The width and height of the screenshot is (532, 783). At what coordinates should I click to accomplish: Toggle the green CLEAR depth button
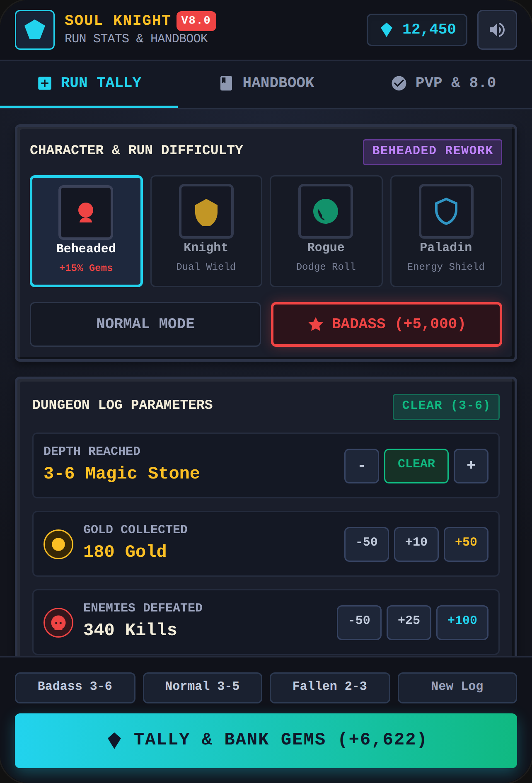pyautogui.click(x=416, y=466)
